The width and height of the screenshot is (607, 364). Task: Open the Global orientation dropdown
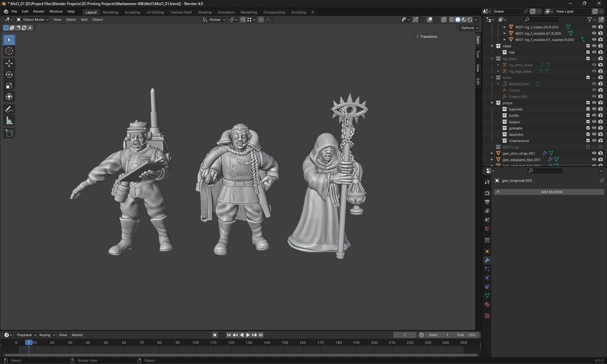coord(214,20)
